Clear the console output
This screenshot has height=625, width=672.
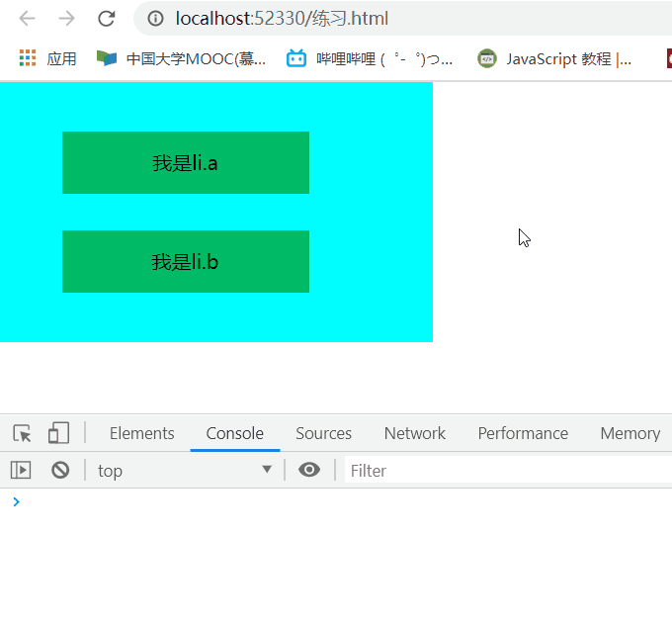60,470
